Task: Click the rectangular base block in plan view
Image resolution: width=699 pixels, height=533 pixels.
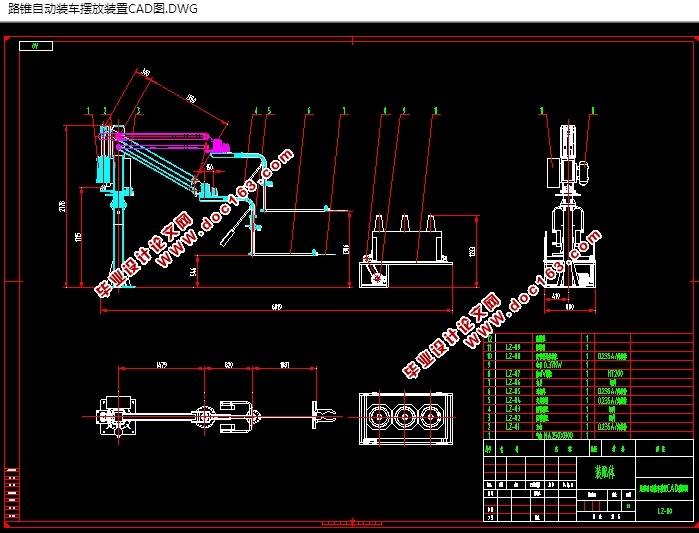Action: [117, 417]
